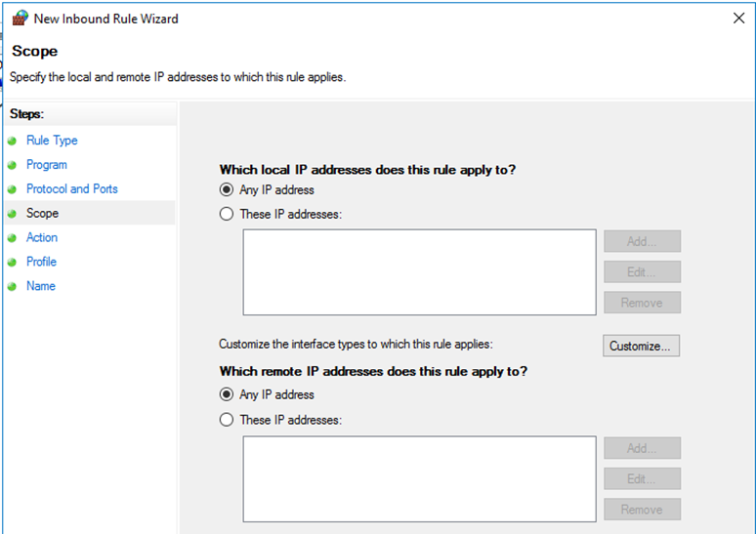Jump to the Action step
The width and height of the screenshot is (756, 534).
pos(42,237)
